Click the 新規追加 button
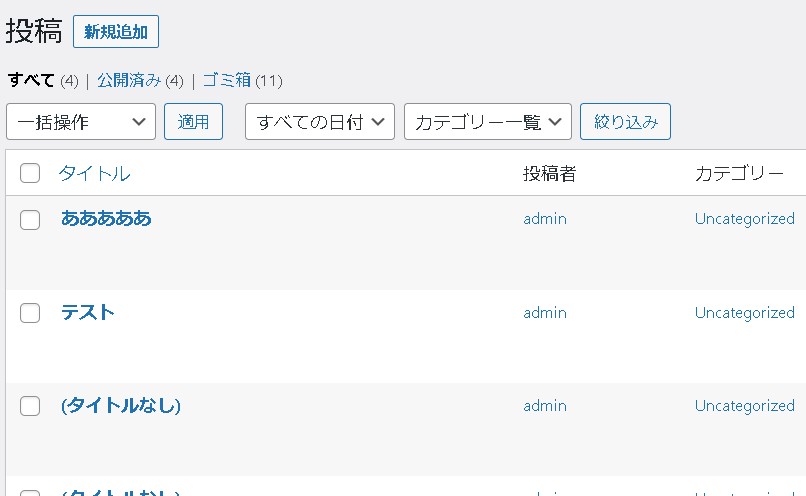 tap(116, 31)
